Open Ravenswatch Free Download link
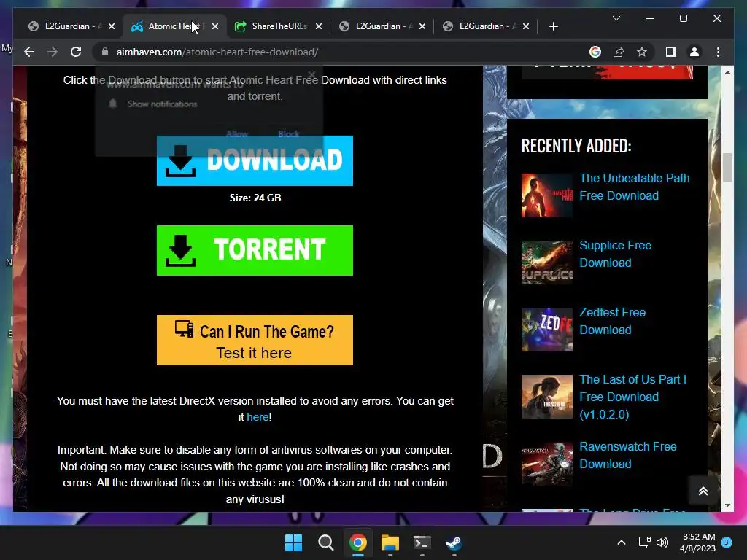Image resolution: width=747 pixels, height=560 pixels. (627, 455)
